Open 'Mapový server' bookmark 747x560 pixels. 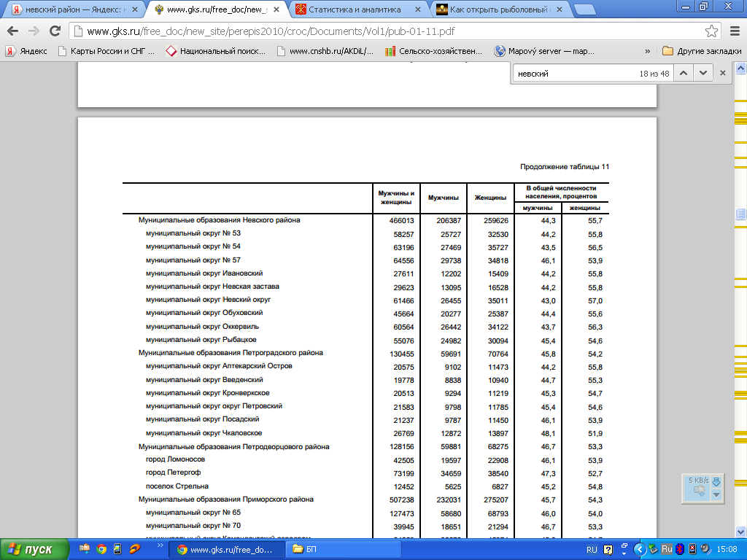tap(544, 51)
